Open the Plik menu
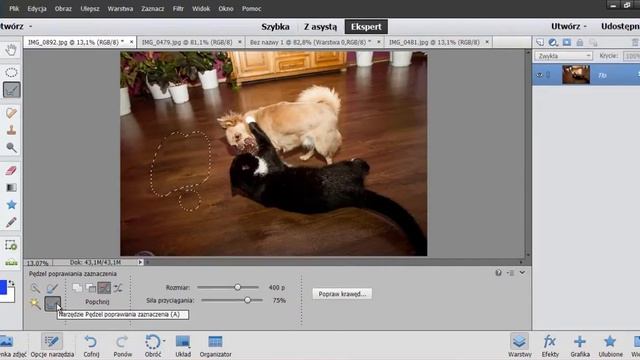The image size is (640, 360). 14,9
